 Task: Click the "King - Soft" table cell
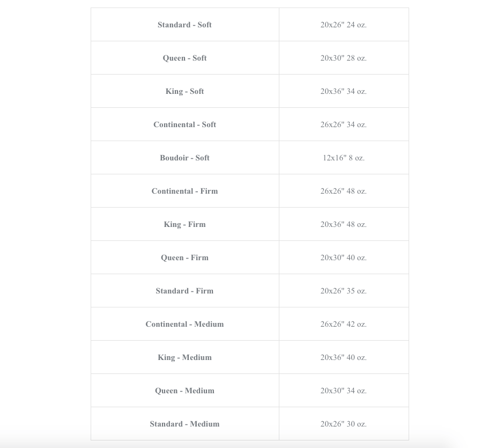coord(184,91)
